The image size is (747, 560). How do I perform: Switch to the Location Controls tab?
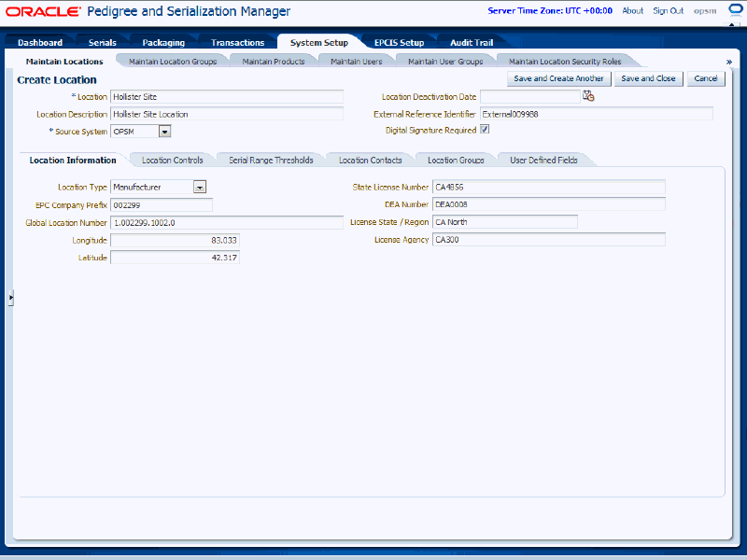(x=173, y=160)
